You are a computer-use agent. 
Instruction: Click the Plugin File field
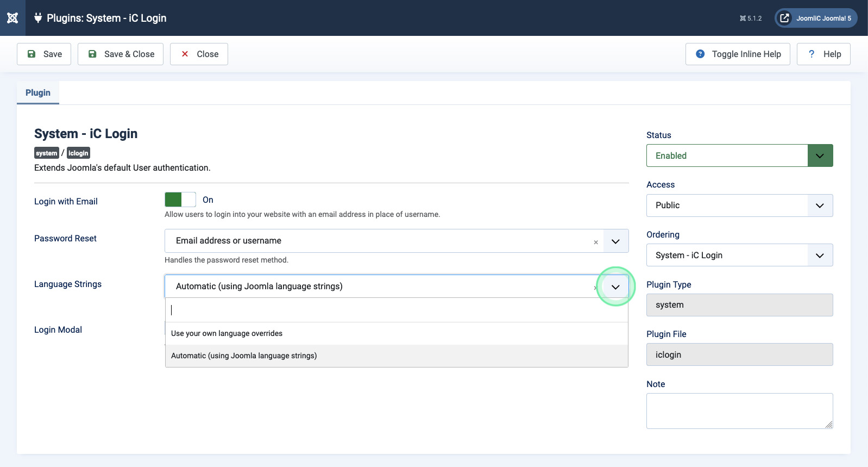(x=740, y=355)
